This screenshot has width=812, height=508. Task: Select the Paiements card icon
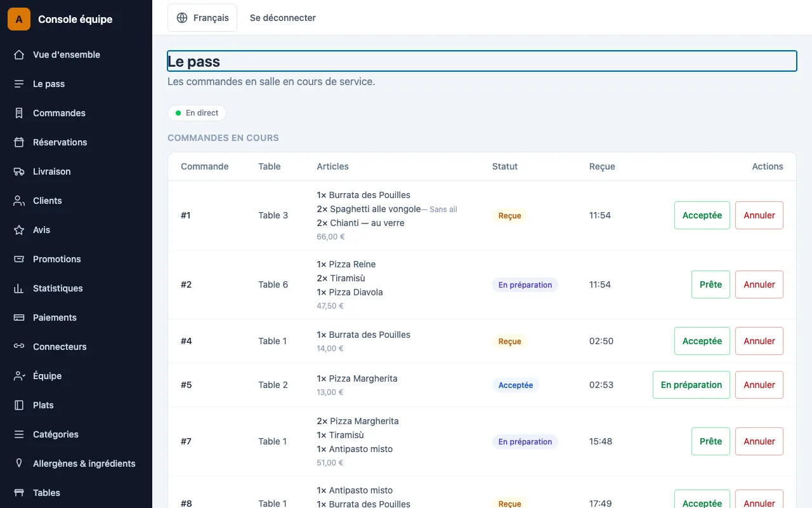19,317
